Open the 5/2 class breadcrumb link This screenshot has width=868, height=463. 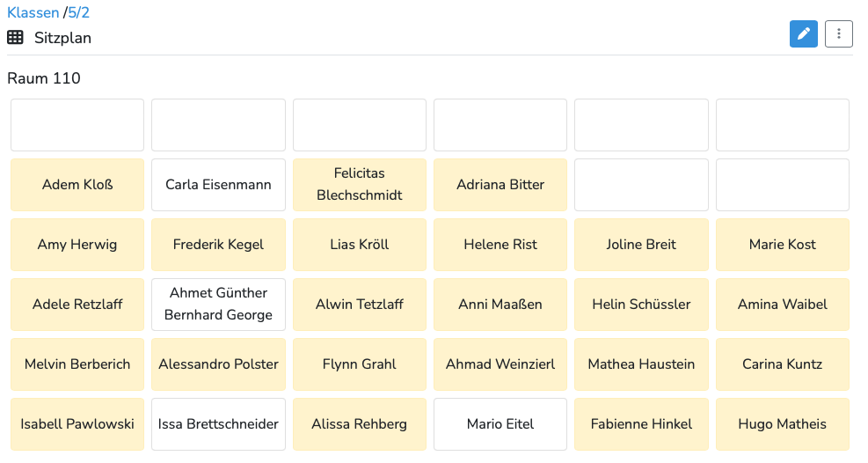(x=78, y=12)
